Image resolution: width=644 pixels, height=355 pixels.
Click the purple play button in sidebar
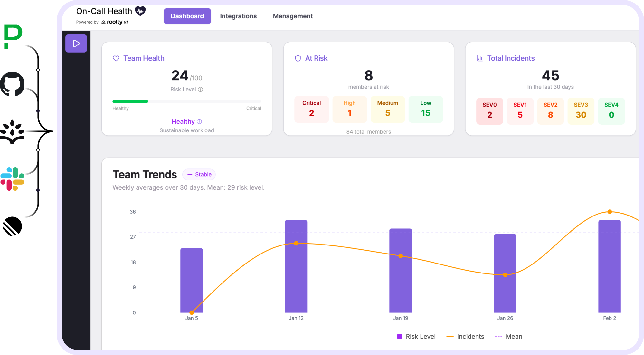(x=76, y=43)
